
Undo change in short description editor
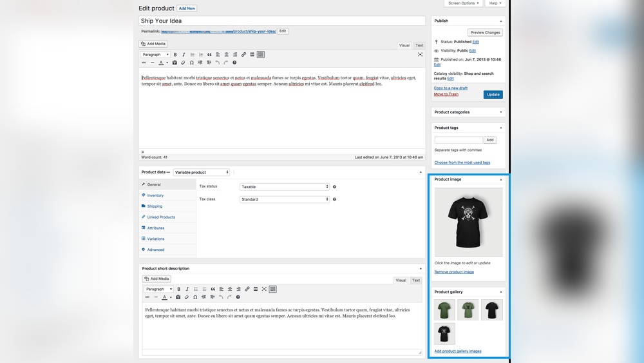pyautogui.click(x=221, y=297)
